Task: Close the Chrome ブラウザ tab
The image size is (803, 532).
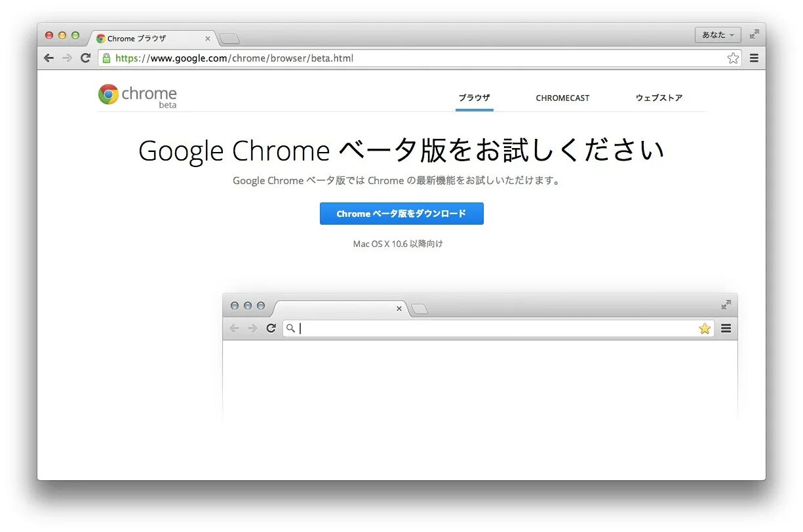Action: coord(208,39)
